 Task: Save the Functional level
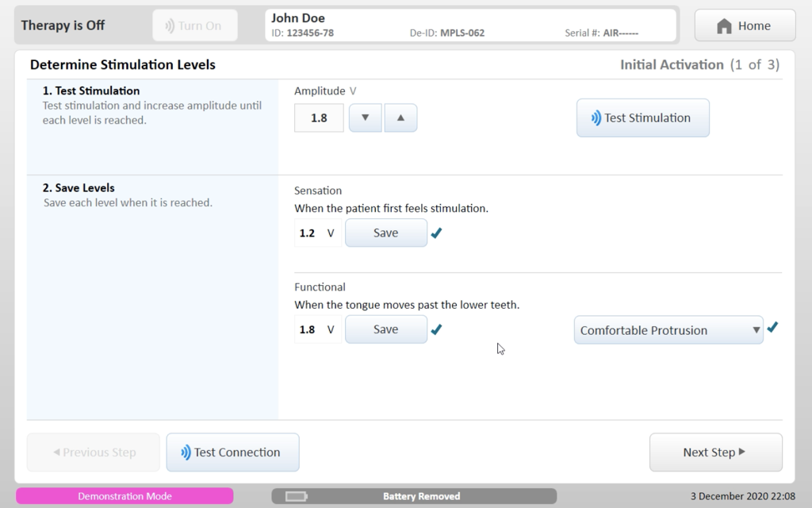(386, 329)
